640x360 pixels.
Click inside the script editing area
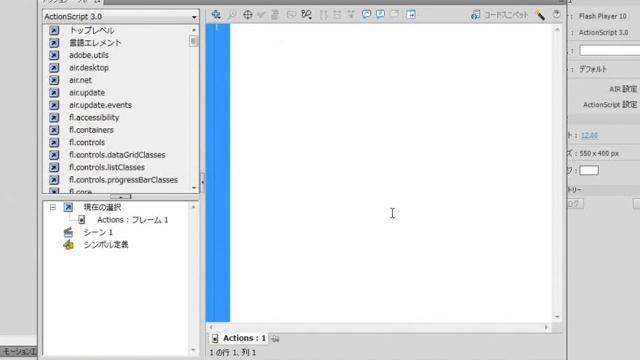point(391,173)
